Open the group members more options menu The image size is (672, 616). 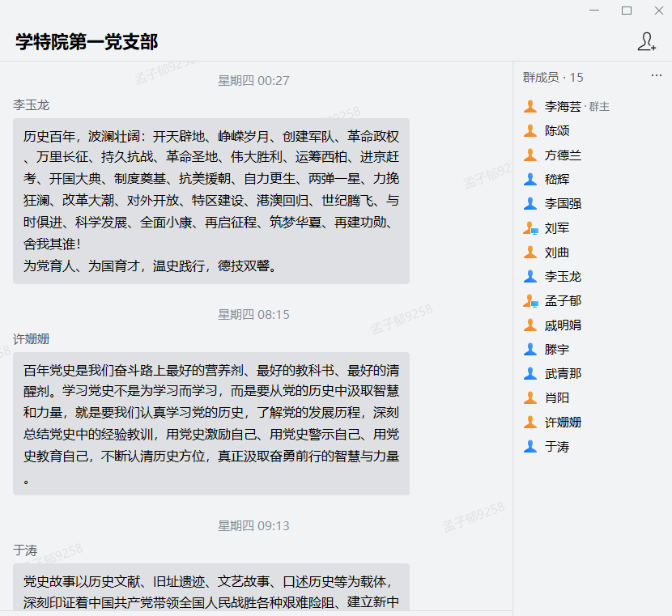pos(657,76)
